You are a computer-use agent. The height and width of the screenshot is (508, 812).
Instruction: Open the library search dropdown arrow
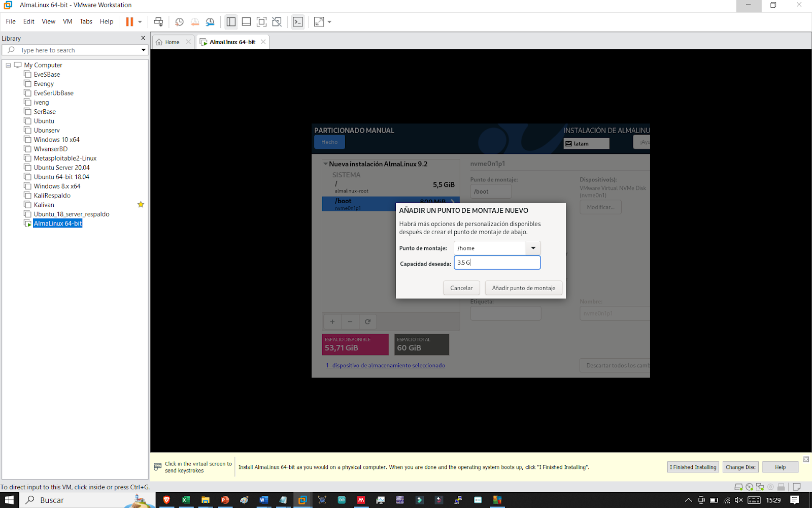(x=144, y=50)
